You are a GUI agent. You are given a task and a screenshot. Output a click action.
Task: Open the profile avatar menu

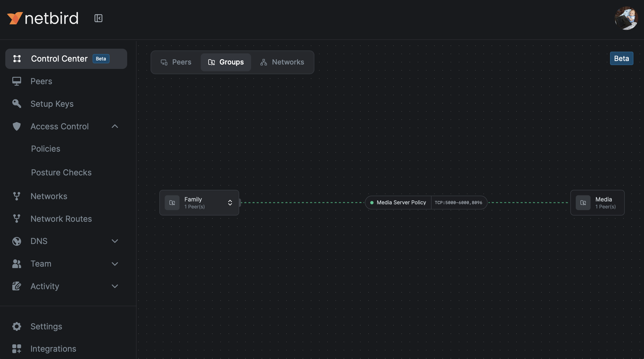(626, 18)
